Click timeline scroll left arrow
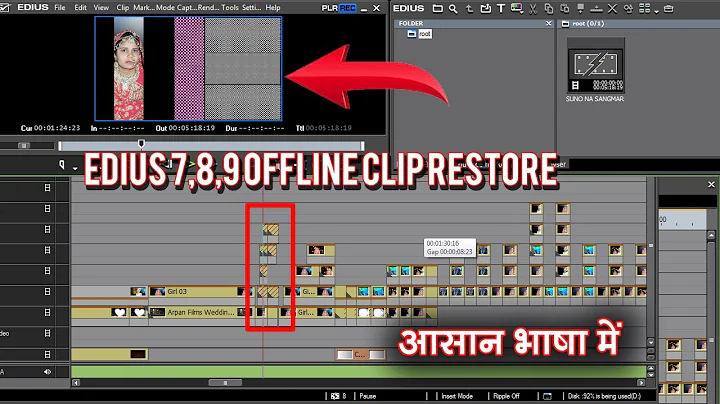 click(x=76, y=382)
